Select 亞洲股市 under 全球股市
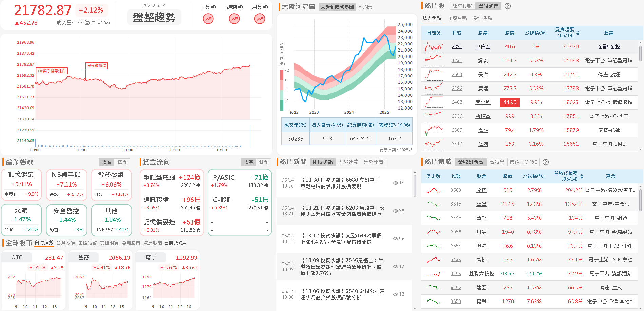 point(131,243)
